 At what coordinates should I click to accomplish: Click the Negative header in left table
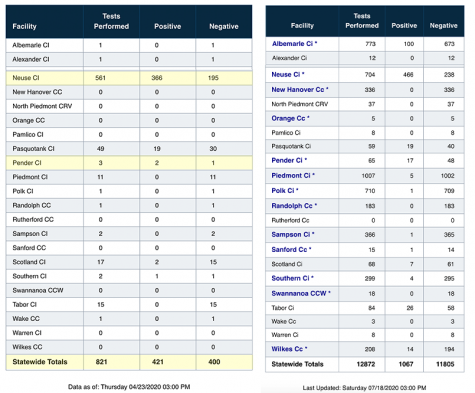pyautogui.click(x=224, y=26)
